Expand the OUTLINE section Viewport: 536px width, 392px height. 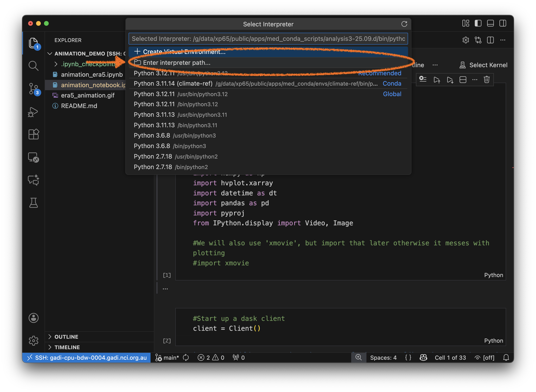point(66,337)
